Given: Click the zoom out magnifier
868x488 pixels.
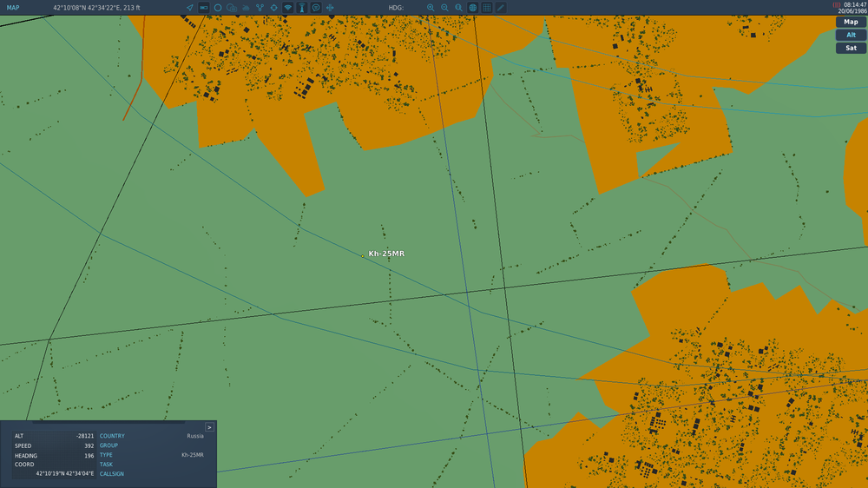Looking at the screenshot, I should [444, 8].
